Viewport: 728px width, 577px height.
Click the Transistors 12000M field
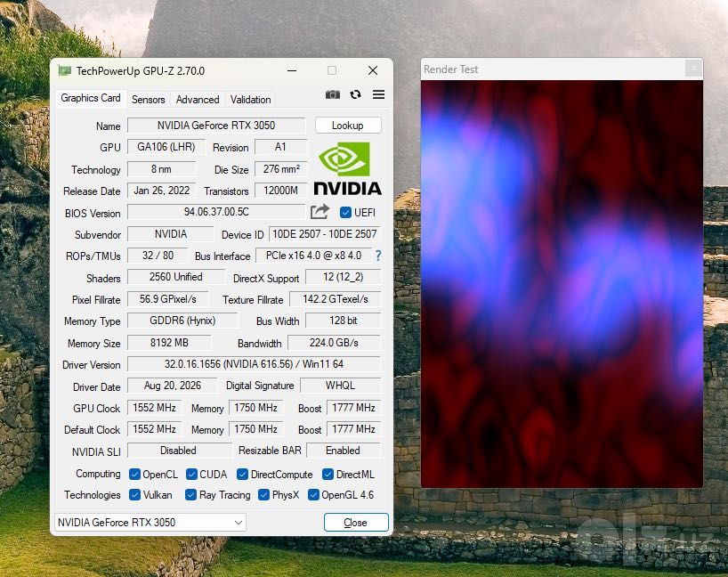click(281, 191)
